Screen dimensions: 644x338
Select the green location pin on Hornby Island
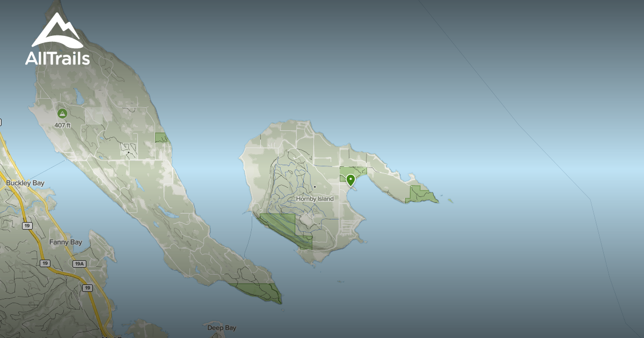pos(350,180)
